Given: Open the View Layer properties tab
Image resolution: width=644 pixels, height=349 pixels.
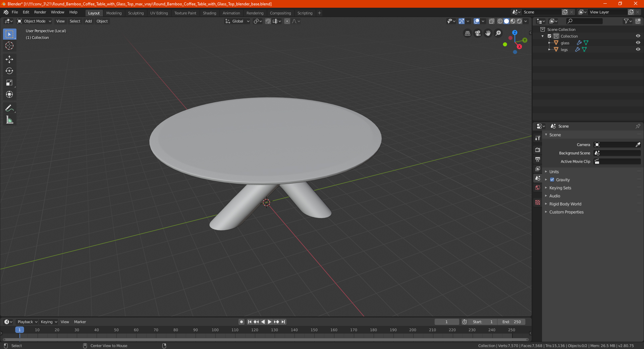Looking at the screenshot, I should point(538,168).
